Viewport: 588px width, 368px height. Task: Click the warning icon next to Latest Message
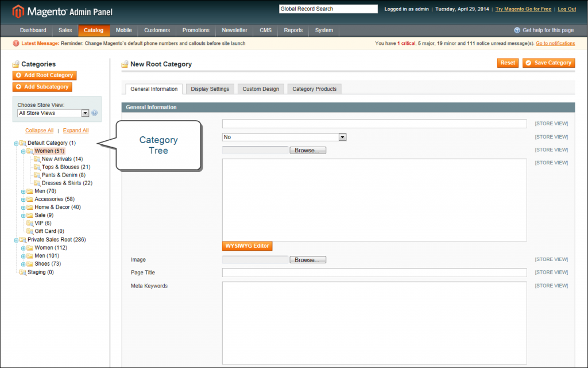tap(16, 43)
